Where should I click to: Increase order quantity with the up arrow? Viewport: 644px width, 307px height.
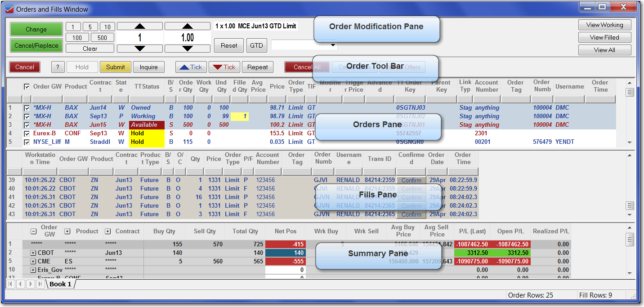pyautogui.click(x=140, y=26)
